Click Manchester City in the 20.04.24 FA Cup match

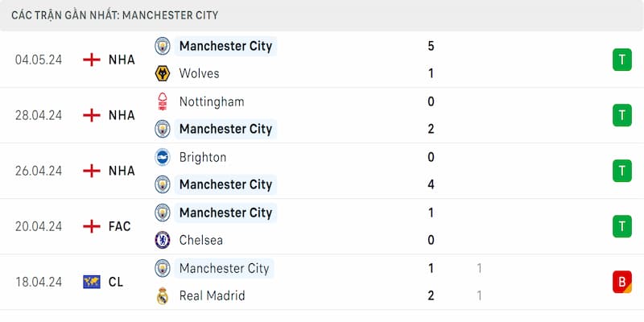[225, 213]
